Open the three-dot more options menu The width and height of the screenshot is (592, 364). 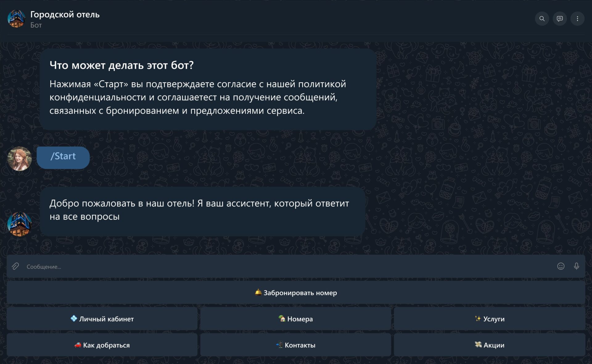(x=577, y=19)
